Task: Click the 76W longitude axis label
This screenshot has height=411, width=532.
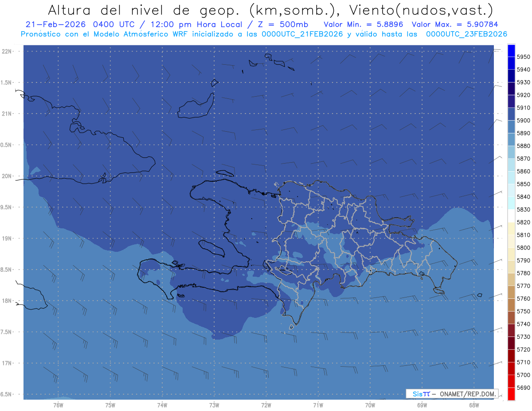Action: [x=58, y=405]
